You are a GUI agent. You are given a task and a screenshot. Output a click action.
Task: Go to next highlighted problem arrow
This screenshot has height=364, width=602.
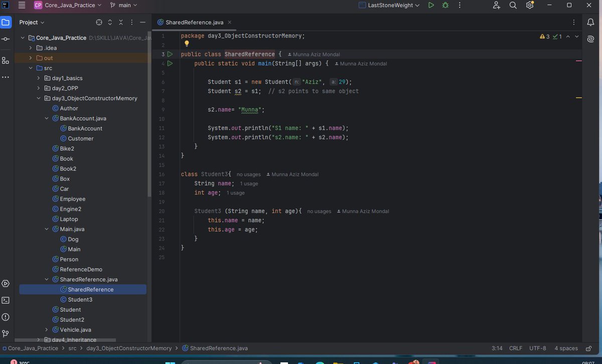pos(577,37)
